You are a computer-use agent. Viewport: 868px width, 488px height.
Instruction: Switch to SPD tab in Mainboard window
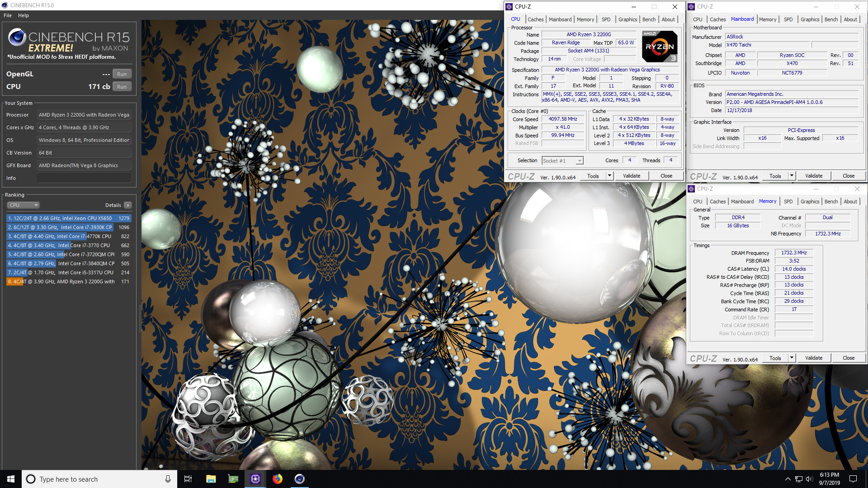point(788,19)
